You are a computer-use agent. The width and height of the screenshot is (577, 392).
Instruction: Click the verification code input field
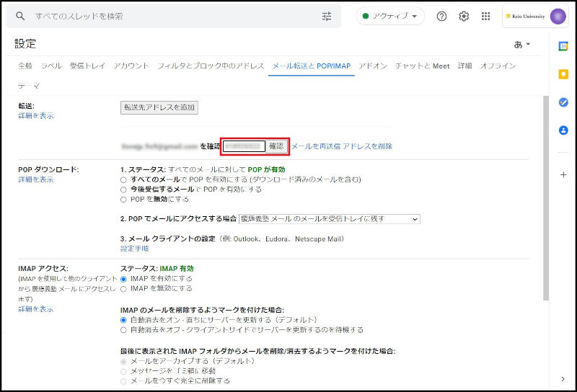[244, 146]
